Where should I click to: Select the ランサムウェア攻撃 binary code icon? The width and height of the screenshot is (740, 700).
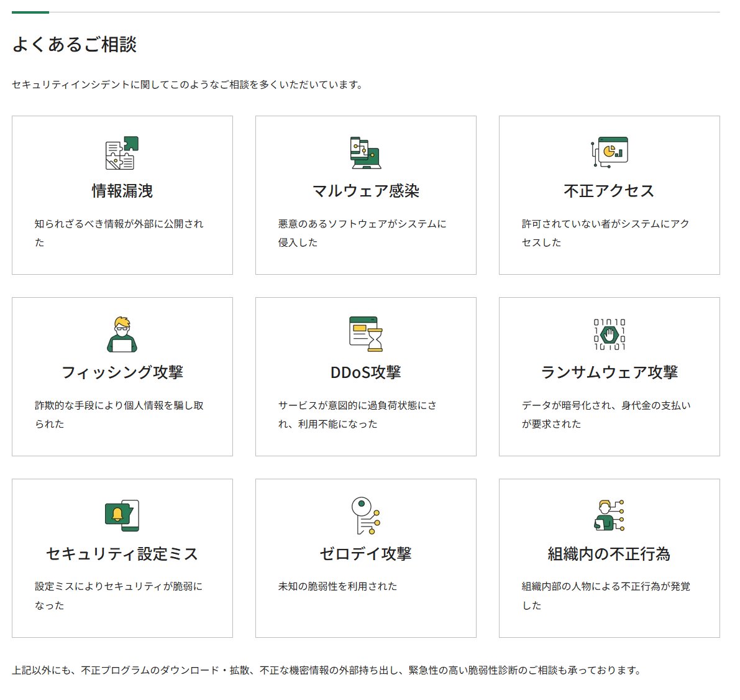point(610,333)
